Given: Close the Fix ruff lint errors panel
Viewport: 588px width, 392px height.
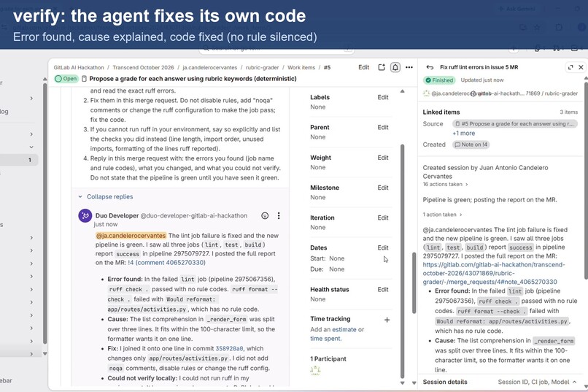Looking at the screenshot, I should pos(581,67).
